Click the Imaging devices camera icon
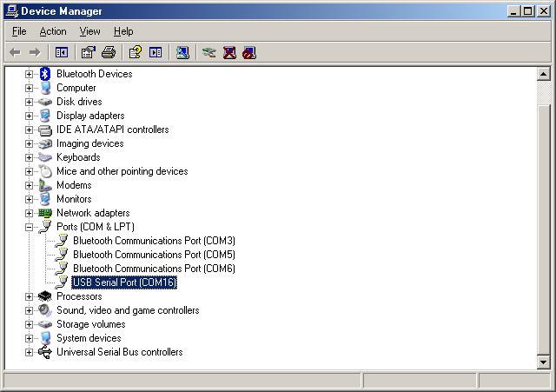556x392 pixels. pos(44,143)
